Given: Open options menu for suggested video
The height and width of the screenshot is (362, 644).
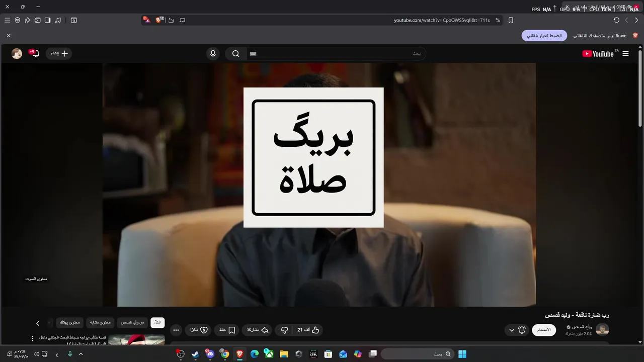Looking at the screenshot, I should [x=32, y=339].
